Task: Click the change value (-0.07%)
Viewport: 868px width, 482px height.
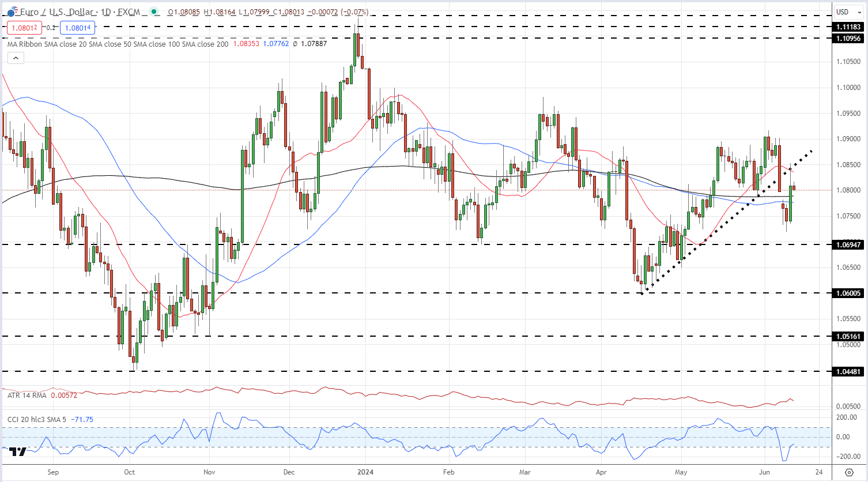Action: point(355,12)
